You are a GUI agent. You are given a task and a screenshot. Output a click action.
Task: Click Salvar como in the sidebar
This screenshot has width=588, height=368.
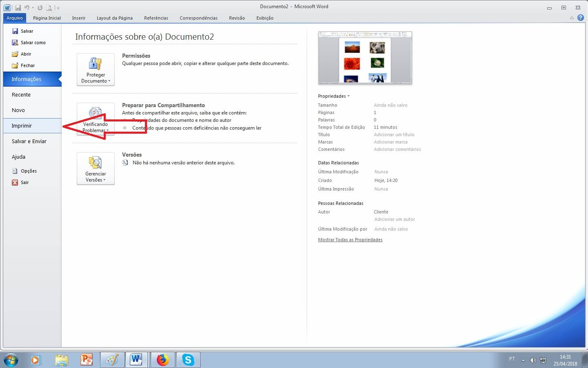point(33,43)
